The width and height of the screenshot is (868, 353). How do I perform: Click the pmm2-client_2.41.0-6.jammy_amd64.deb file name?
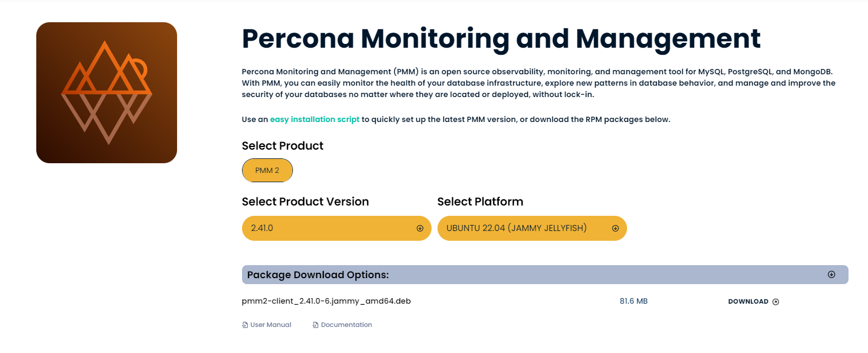(327, 301)
